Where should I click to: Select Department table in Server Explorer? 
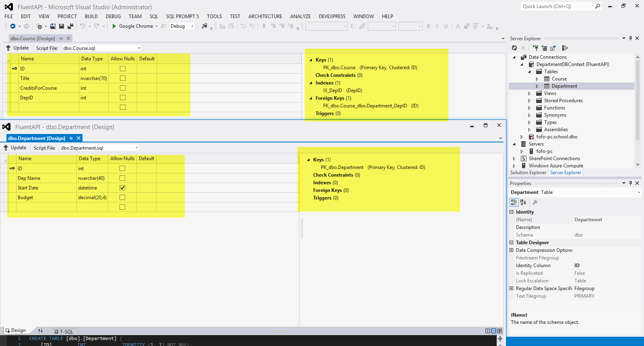[564, 86]
